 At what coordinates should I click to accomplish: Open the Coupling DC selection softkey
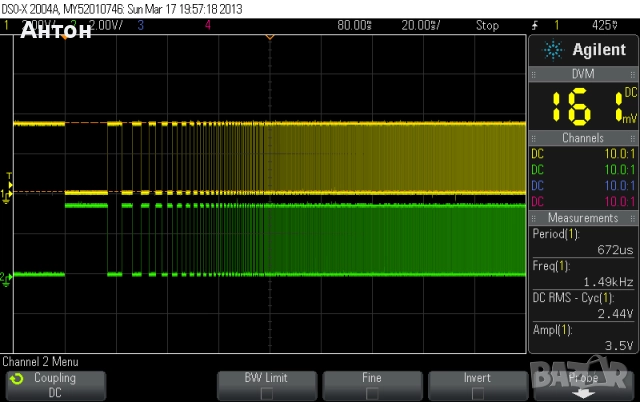click(x=55, y=386)
